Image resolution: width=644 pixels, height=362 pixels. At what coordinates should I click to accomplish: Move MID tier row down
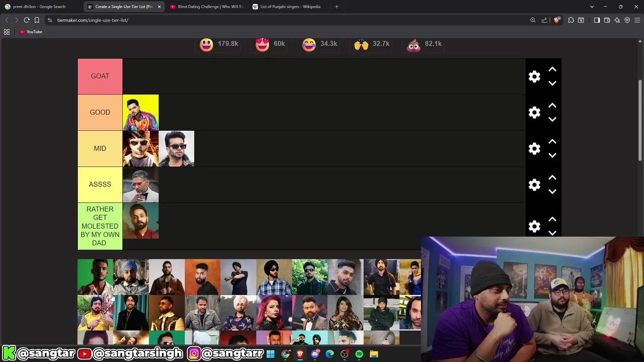(552, 155)
